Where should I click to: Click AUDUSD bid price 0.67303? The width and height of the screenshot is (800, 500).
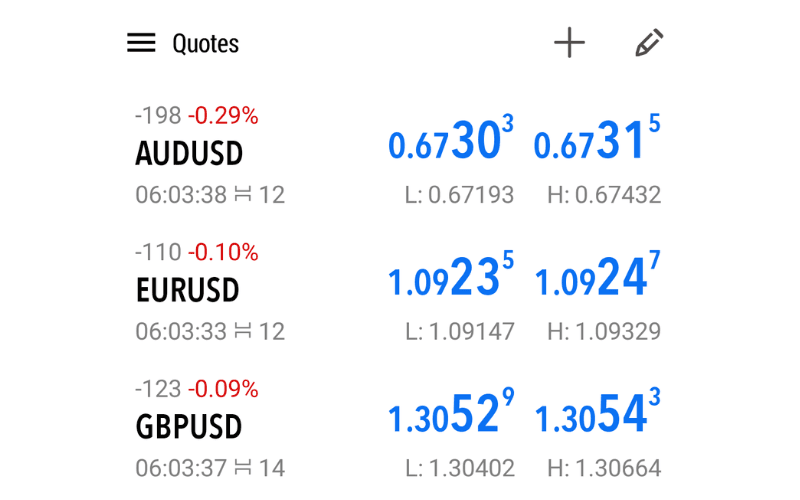click(450, 142)
